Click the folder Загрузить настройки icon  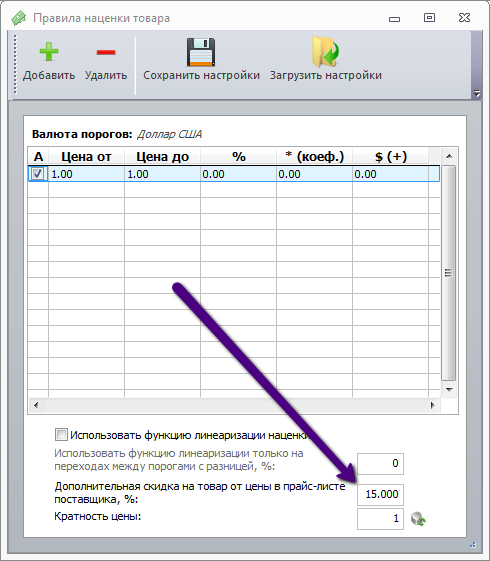pos(325,52)
